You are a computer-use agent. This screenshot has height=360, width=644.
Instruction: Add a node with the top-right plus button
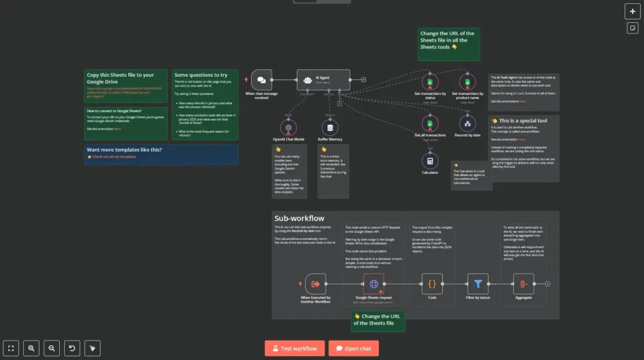[x=632, y=11]
